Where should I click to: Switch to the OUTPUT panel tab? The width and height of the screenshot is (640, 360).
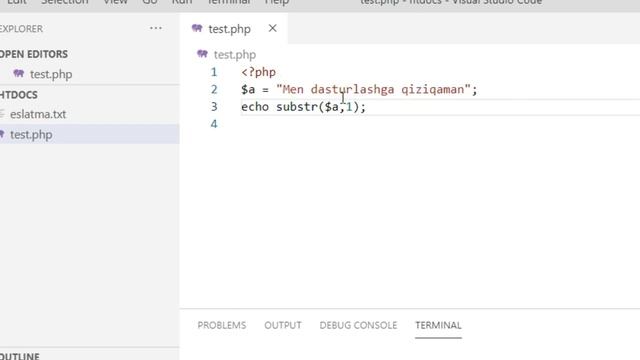[283, 325]
